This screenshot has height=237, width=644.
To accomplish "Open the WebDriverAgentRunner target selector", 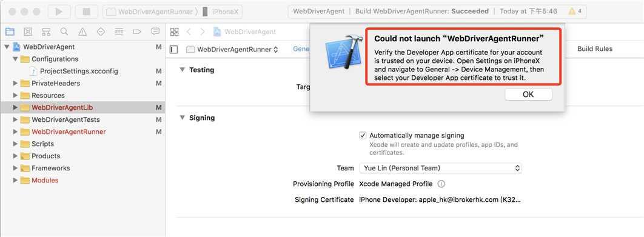I will (232, 49).
